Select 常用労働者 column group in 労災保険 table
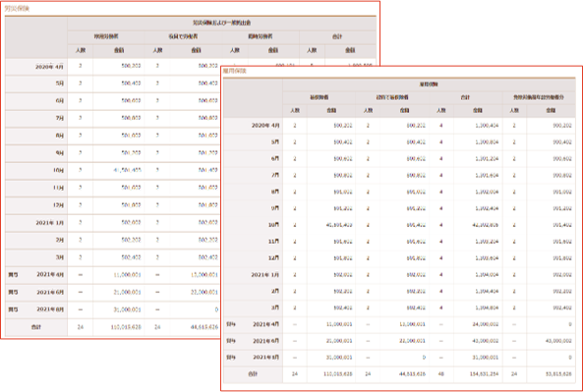The width and height of the screenshot is (583, 392). tap(106, 36)
